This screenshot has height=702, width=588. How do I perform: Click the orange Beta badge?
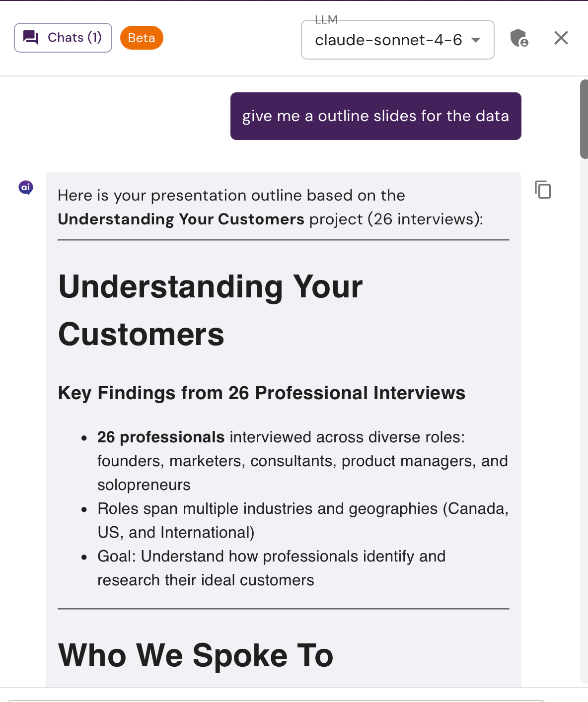[x=142, y=38]
